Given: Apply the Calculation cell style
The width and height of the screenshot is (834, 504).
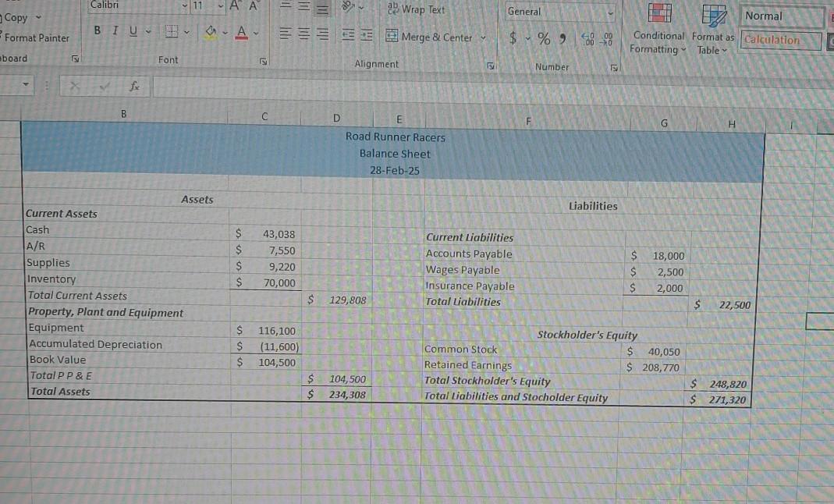Looking at the screenshot, I should [780, 41].
